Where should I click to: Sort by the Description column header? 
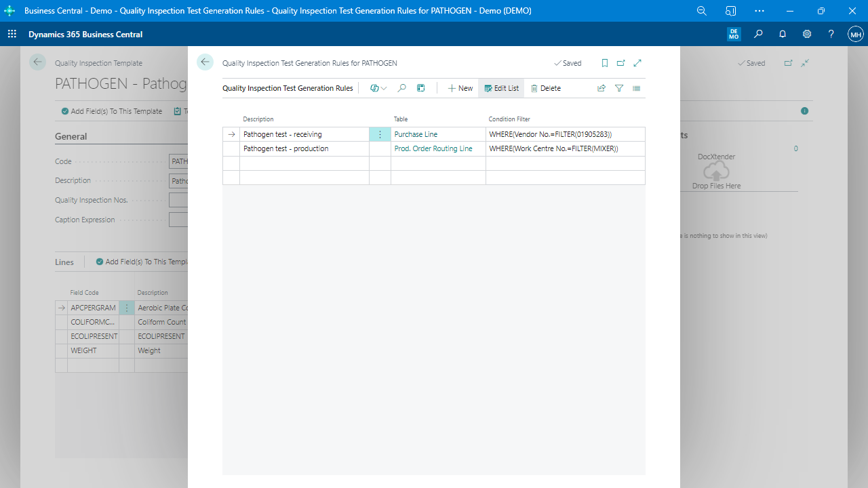[258, 119]
